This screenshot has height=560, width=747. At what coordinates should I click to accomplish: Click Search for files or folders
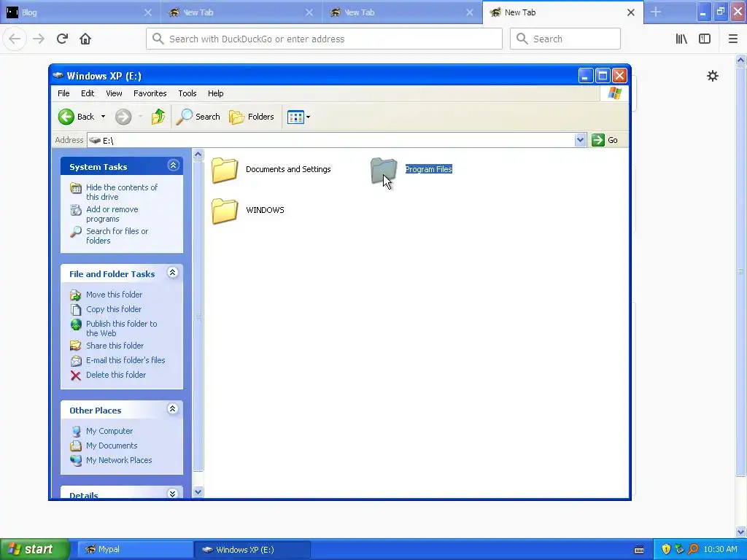point(117,236)
